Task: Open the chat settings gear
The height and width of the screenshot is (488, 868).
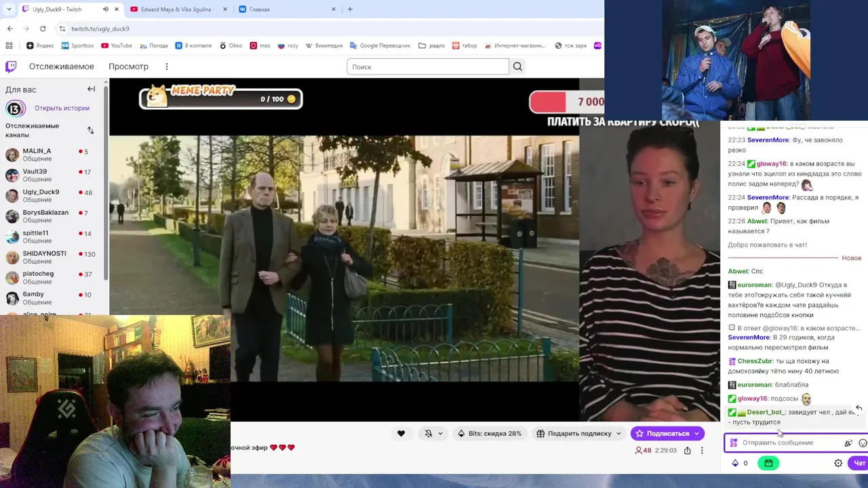Action: [x=838, y=463]
